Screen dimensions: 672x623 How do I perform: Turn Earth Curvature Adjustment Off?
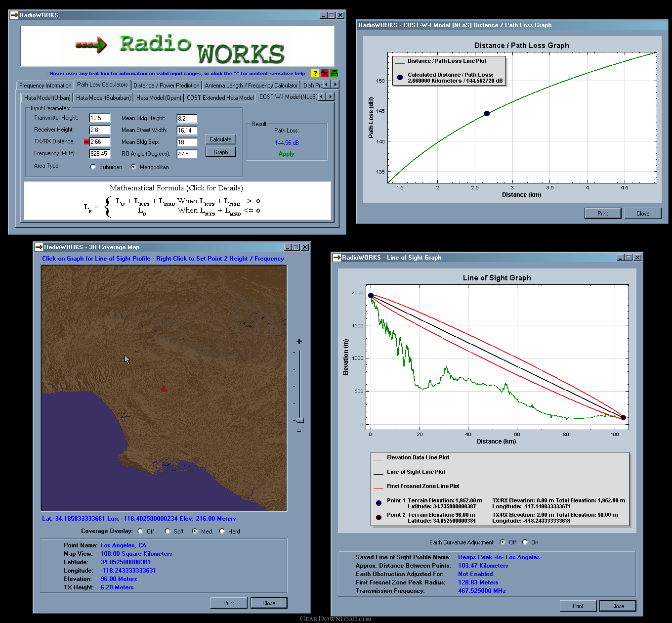pos(503,542)
